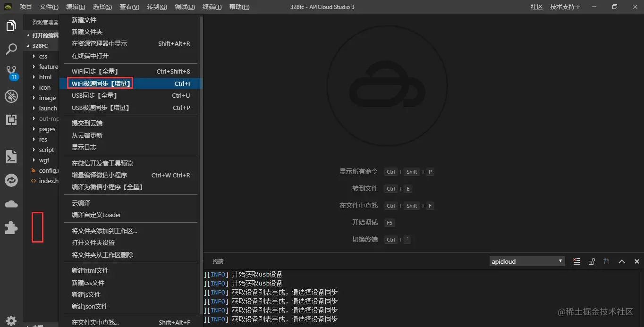Maximize the panel with the up chevron

pos(622,261)
